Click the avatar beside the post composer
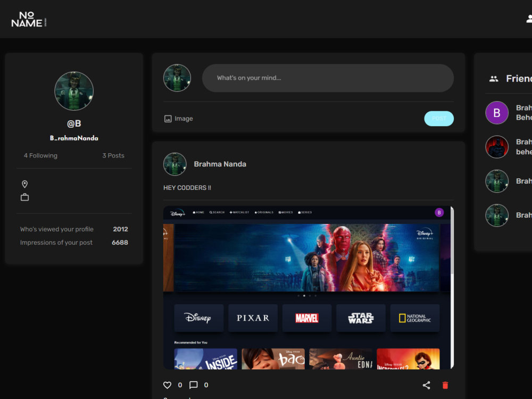The width and height of the screenshot is (532, 399). tap(177, 78)
